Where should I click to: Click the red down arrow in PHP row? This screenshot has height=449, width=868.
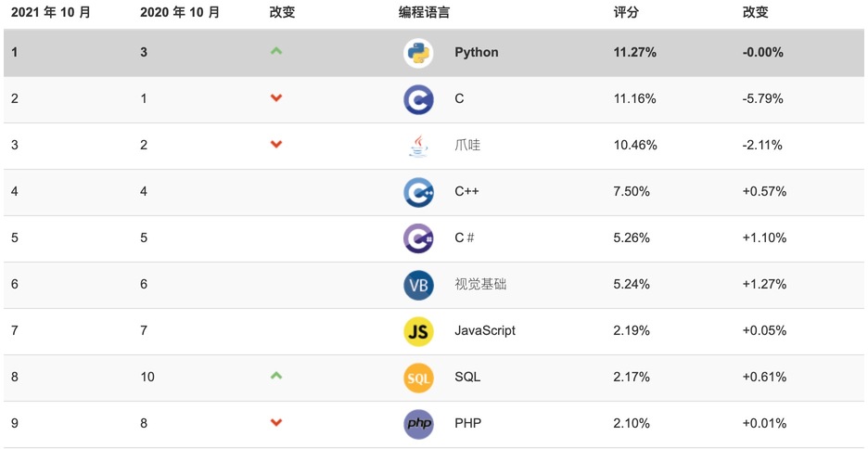click(x=275, y=423)
